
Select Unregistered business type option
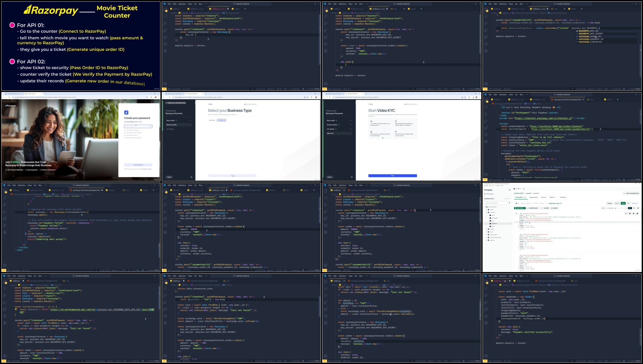pos(221,120)
